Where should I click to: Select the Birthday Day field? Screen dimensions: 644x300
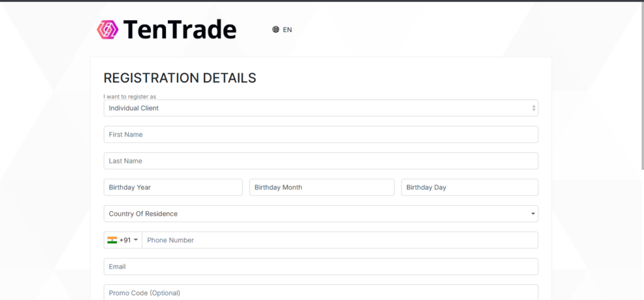click(x=469, y=187)
